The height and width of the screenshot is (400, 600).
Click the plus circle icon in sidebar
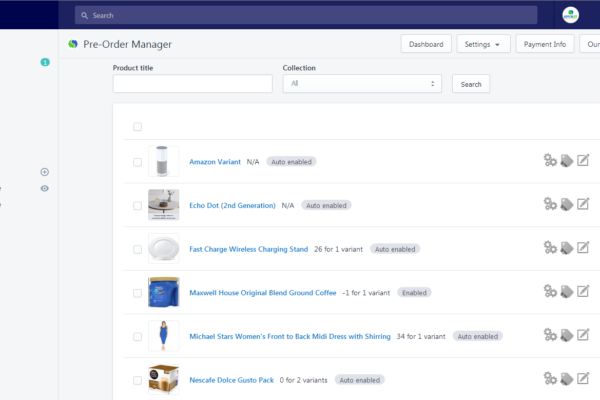coord(44,172)
